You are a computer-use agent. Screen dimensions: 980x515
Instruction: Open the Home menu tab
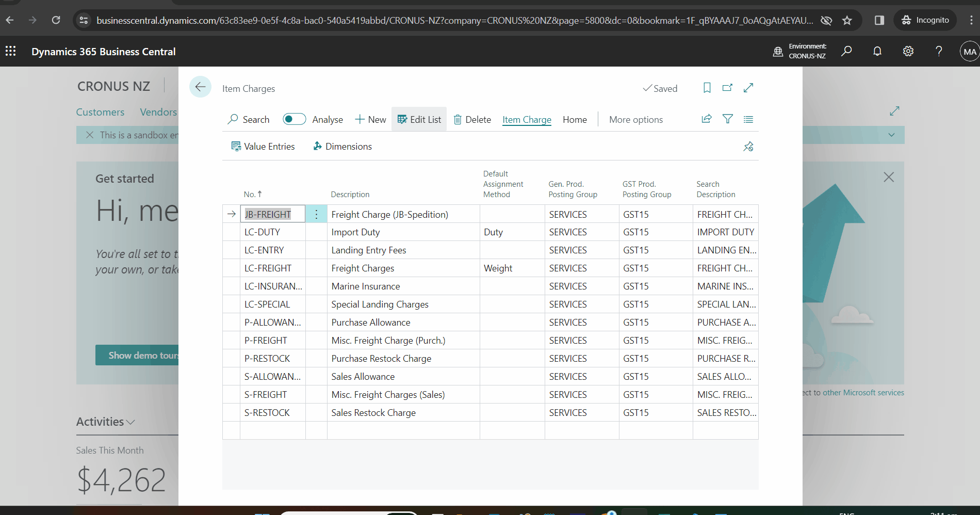pyautogui.click(x=575, y=119)
